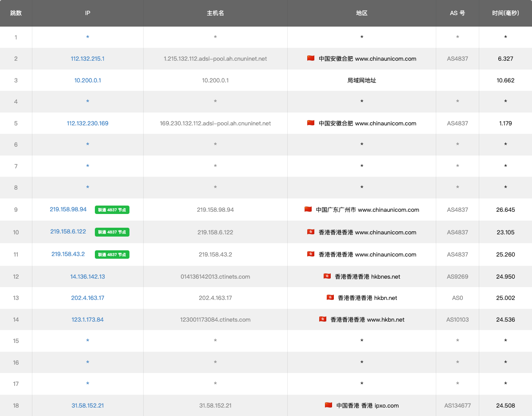
Task: Click 香港香港香港 hkbn.net in hop 13
Action: 368,298
